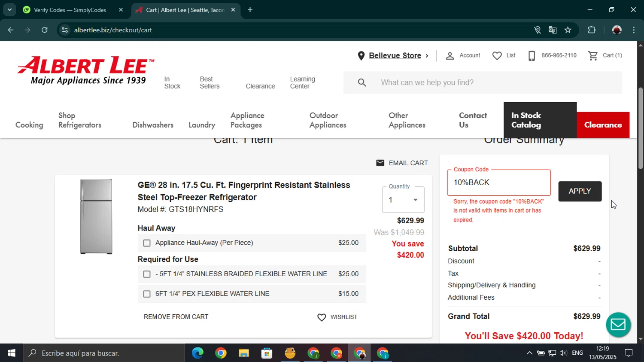Bookmark this page with star icon
This screenshot has height=362, width=644.
click(x=568, y=30)
